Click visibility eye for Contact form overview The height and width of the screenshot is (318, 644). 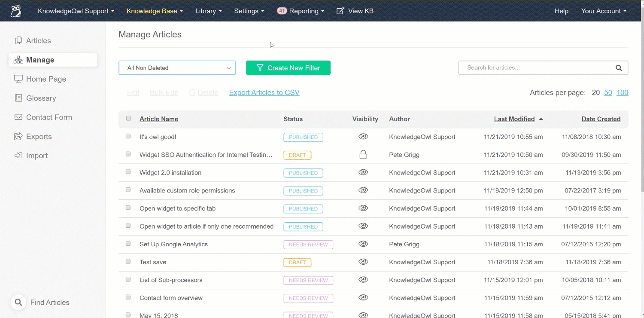coord(363,297)
